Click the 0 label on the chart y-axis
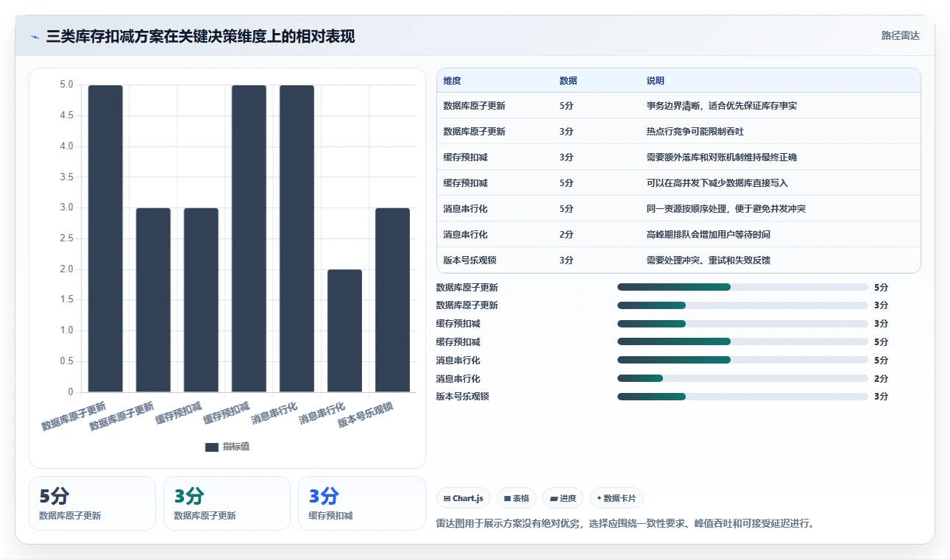950x560 pixels. pos(71,392)
